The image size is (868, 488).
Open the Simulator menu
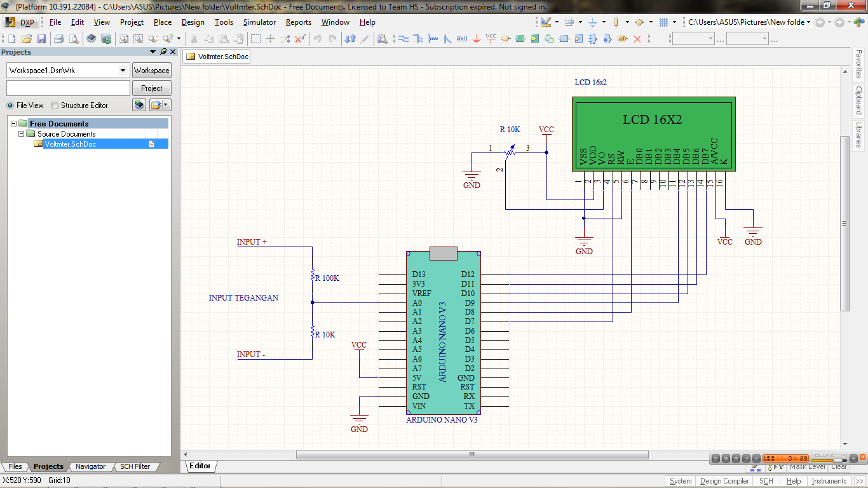pyautogui.click(x=259, y=22)
